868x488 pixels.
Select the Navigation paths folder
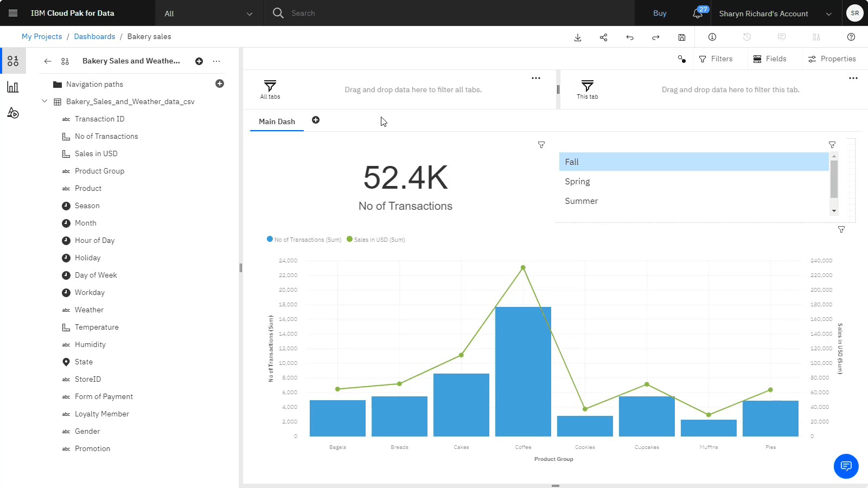94,84
